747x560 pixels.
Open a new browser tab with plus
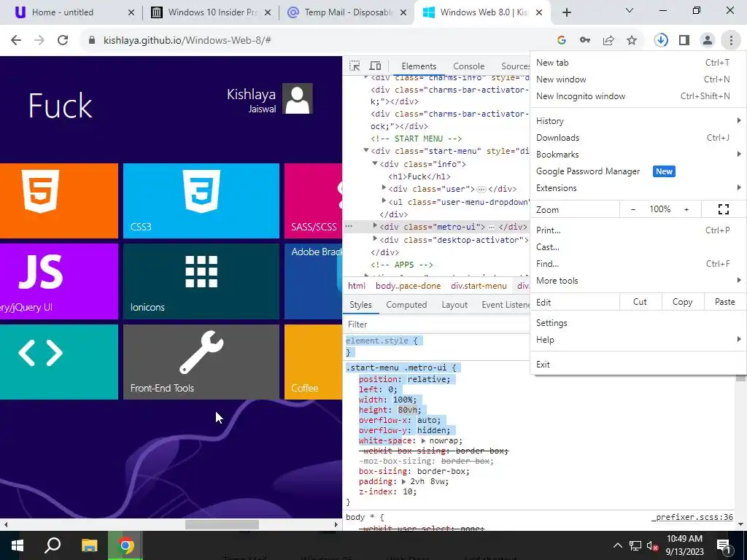pos(566,12)
